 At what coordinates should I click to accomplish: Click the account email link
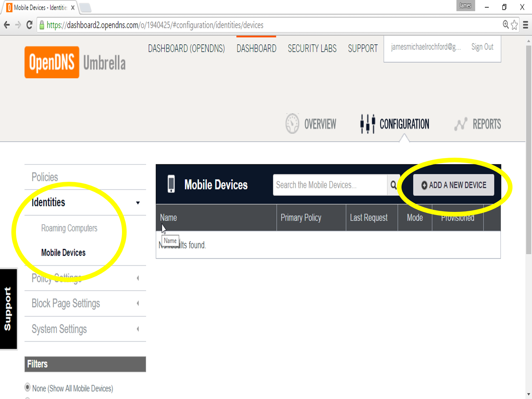coord(426,47)
